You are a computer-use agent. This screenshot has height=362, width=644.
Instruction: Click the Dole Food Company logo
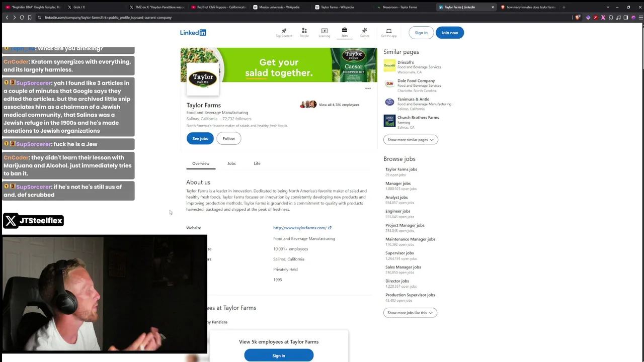pyautogui.click(x=389, y=84)
